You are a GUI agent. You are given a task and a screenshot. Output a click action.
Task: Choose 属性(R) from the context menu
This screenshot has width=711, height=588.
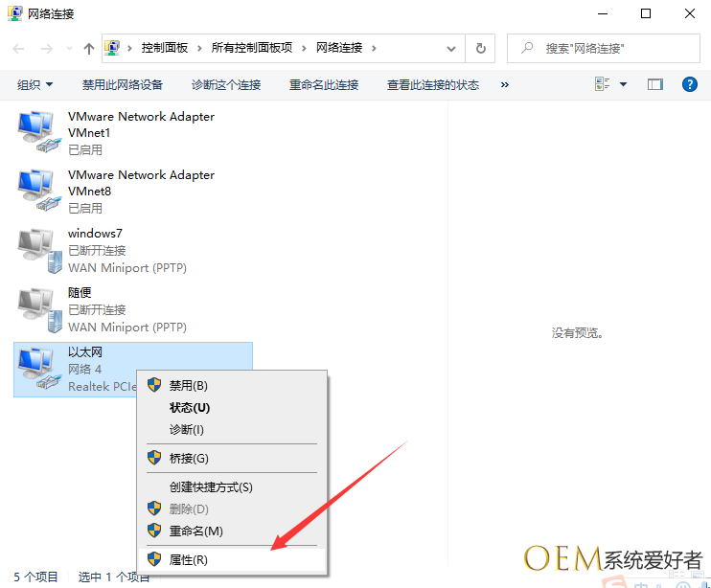pyautogui.click(x=188, y=559)
